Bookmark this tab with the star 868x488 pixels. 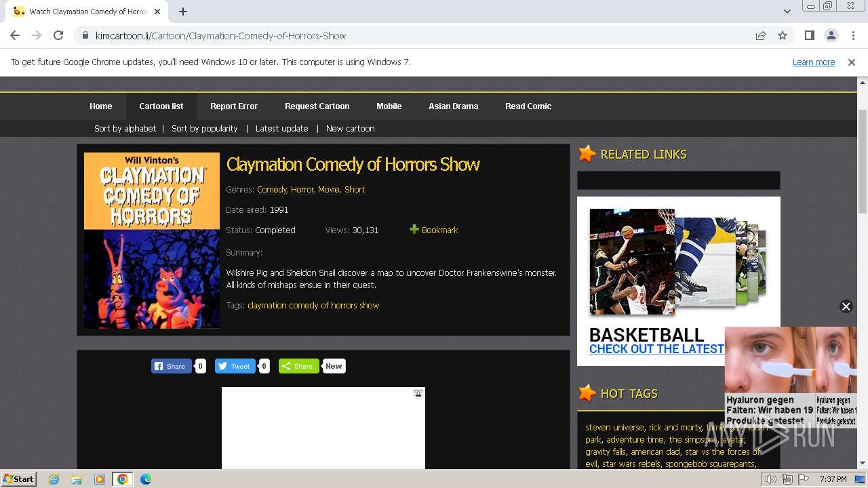coord(783,35)
